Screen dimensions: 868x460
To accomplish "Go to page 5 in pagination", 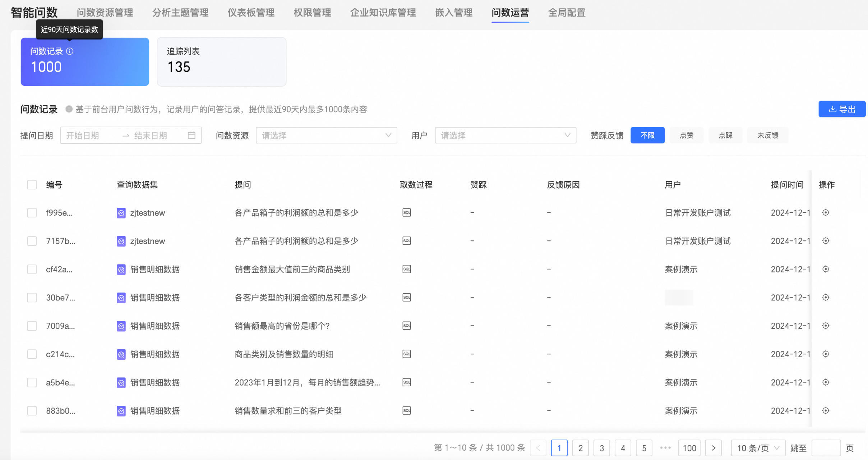I will (x=644, y=448).
